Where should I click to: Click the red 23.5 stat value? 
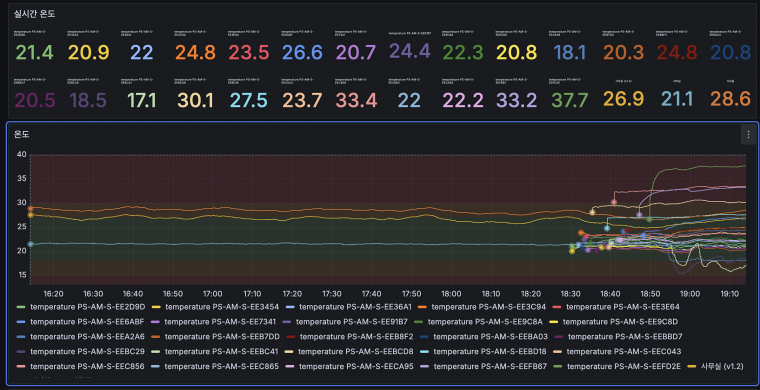click(249, 52)
